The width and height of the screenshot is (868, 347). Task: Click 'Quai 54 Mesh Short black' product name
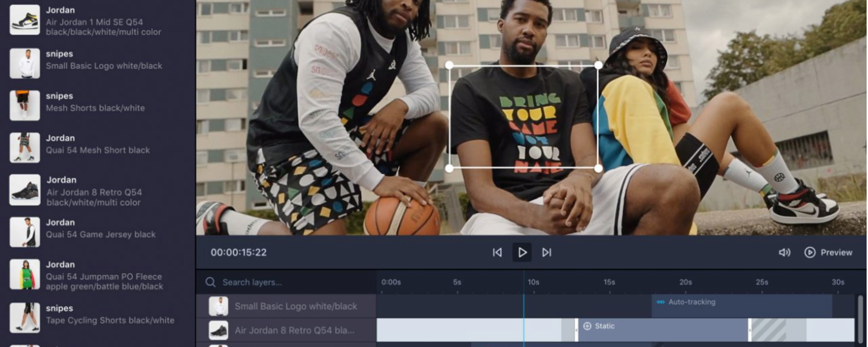click(98, 150)
